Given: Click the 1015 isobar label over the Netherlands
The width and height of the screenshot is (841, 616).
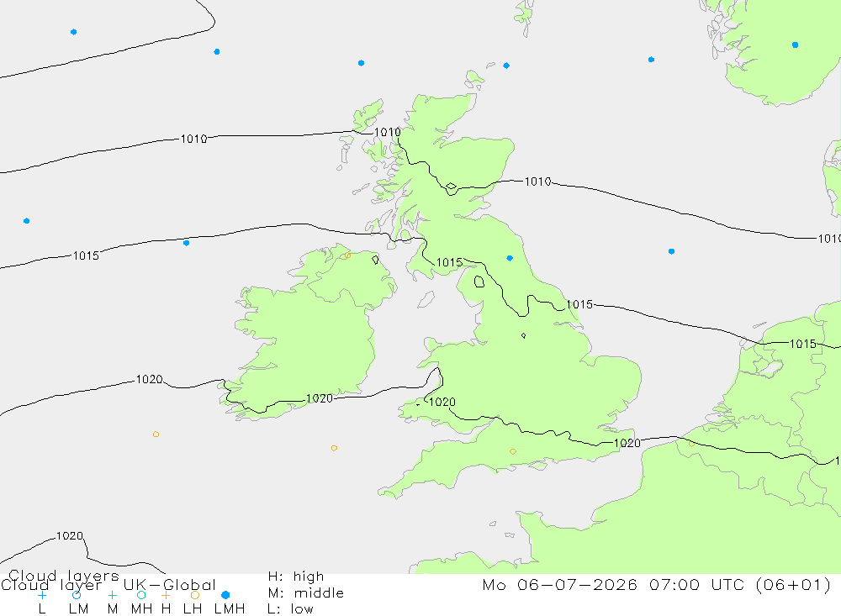Looking at the screenshot, I should (x=802, y=344).
